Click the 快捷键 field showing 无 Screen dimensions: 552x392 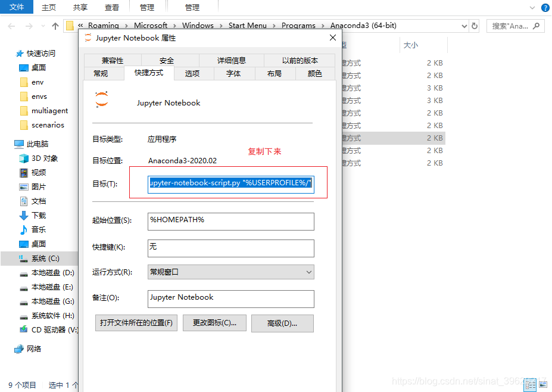(x=231, y=248)
